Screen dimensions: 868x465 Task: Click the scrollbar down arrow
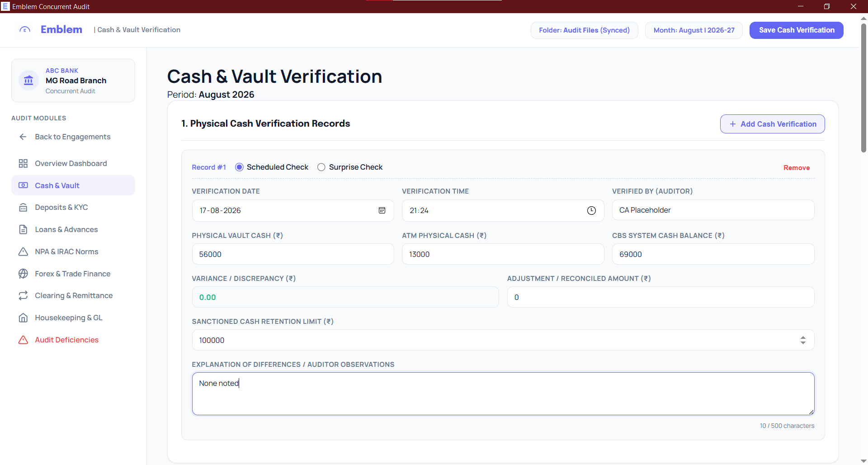tap(863, 461)
